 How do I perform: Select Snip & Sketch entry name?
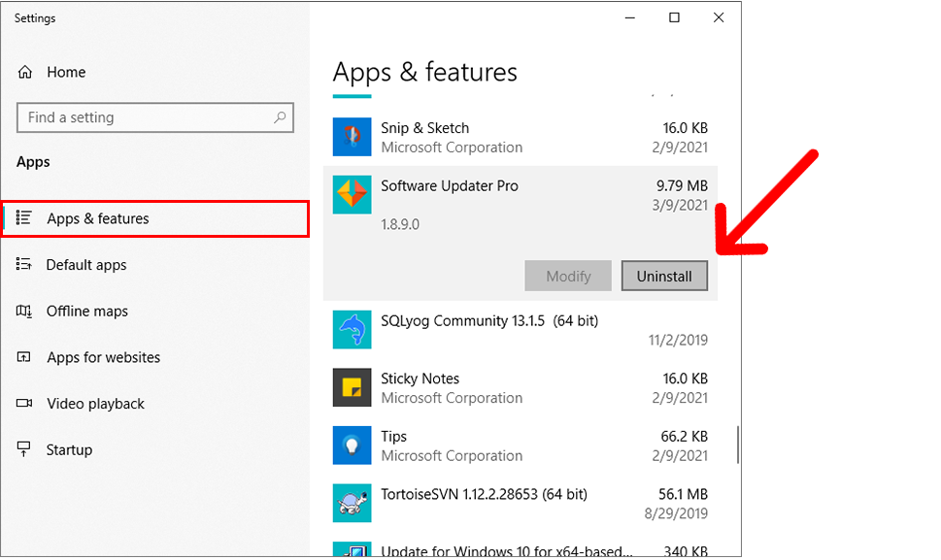[x=425, y=128]
